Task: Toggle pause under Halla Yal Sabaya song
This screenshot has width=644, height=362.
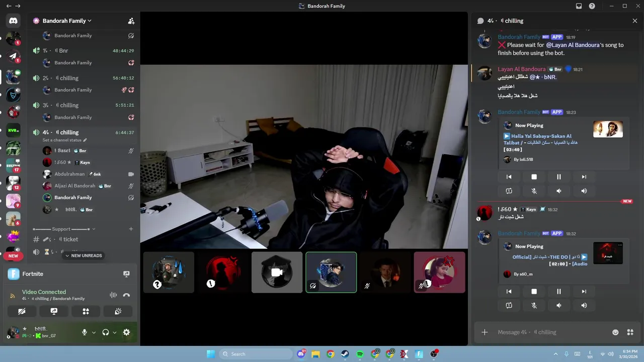Action: 558,177
